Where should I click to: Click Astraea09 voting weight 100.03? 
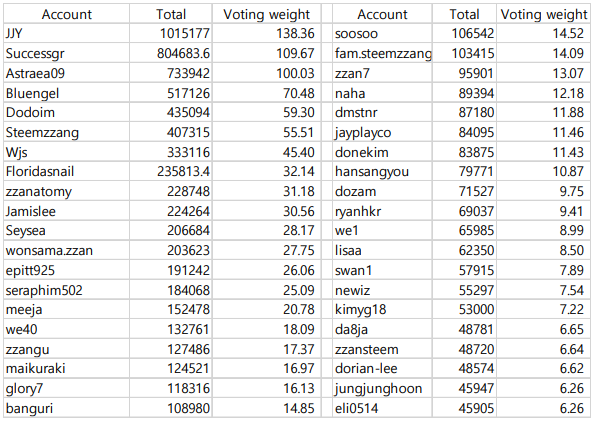coord(266,73)
